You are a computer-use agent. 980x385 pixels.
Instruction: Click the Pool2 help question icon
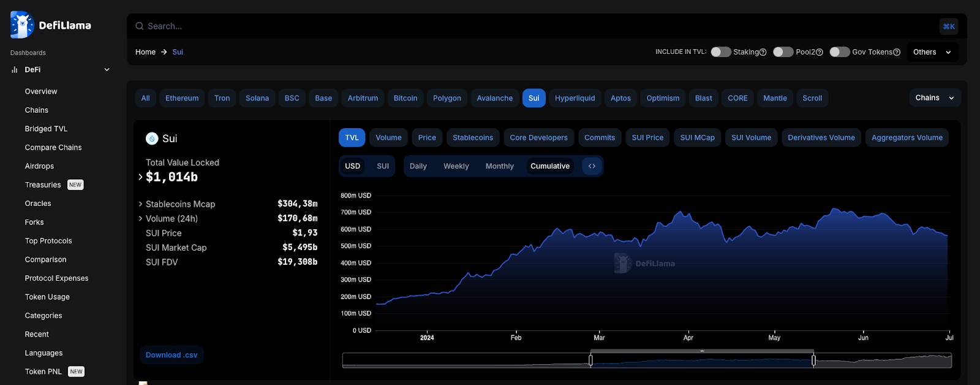pyautogui.click(x=820, y=52)
